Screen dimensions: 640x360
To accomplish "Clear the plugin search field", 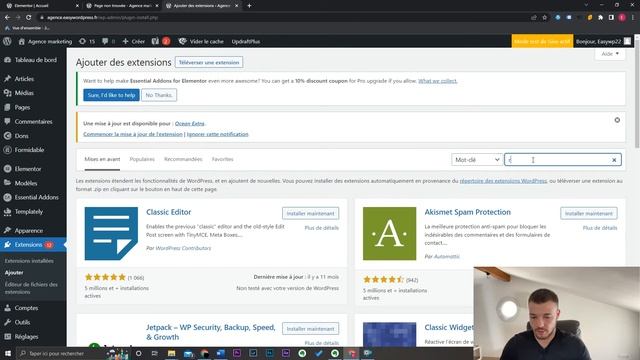I will 614,160.
